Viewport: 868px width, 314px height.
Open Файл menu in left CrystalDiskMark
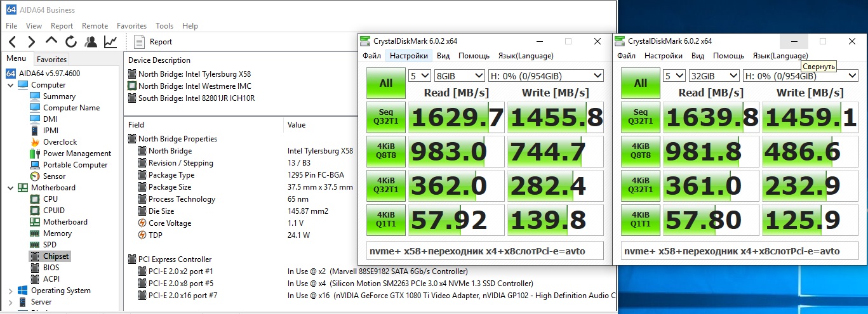tap(372, 56)
